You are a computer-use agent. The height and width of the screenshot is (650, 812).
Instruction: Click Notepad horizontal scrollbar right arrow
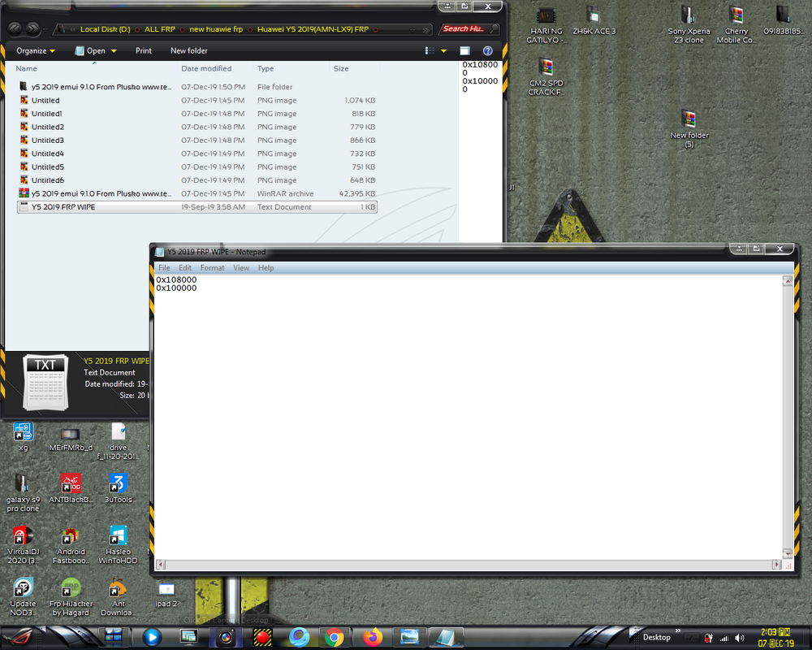775,565
